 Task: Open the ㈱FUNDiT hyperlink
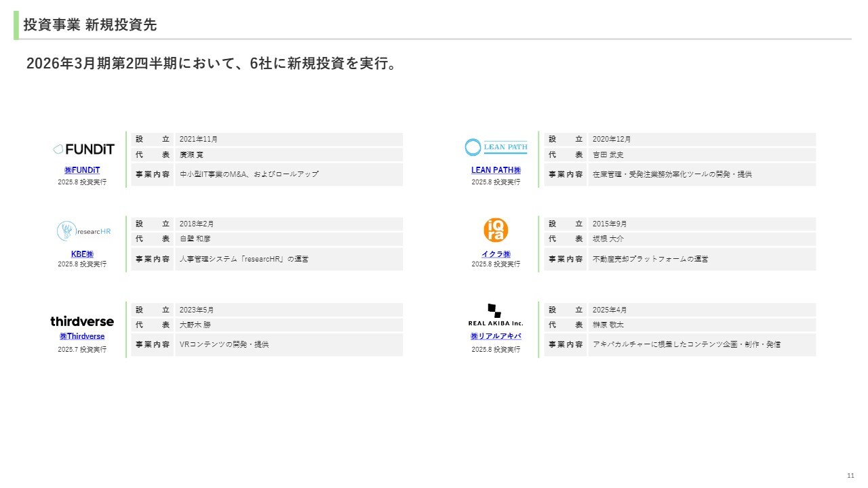(82, 170)
